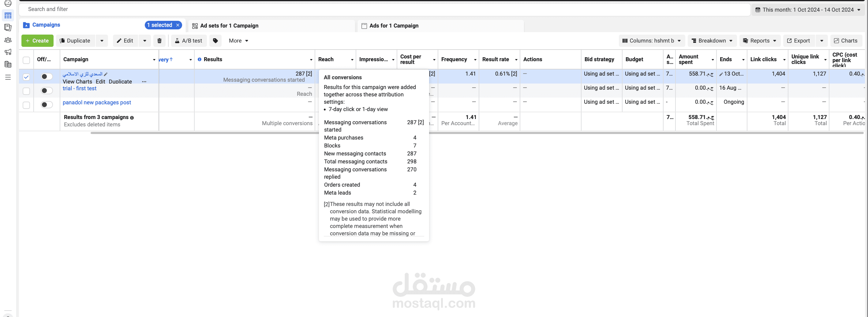The width and height of the screenshot is (868, 317).
Task: Click the info icon beside 'Results from 3 campaigns'
Action: coord(132,117)
